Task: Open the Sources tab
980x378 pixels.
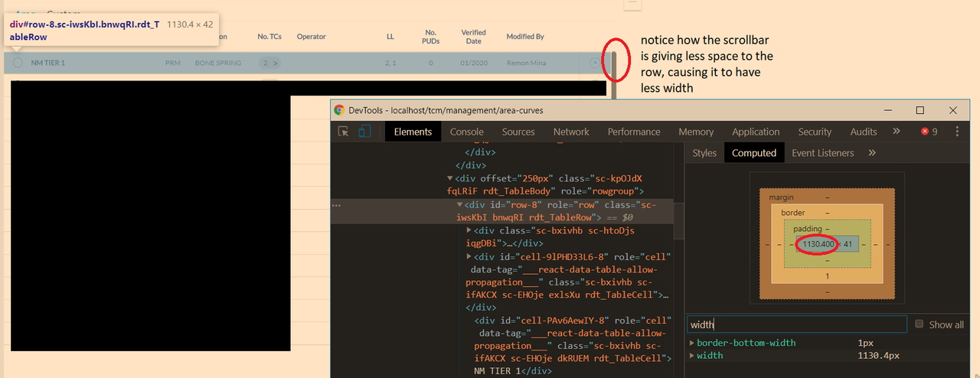Action: pyautogui.click(x=518, y=132)
